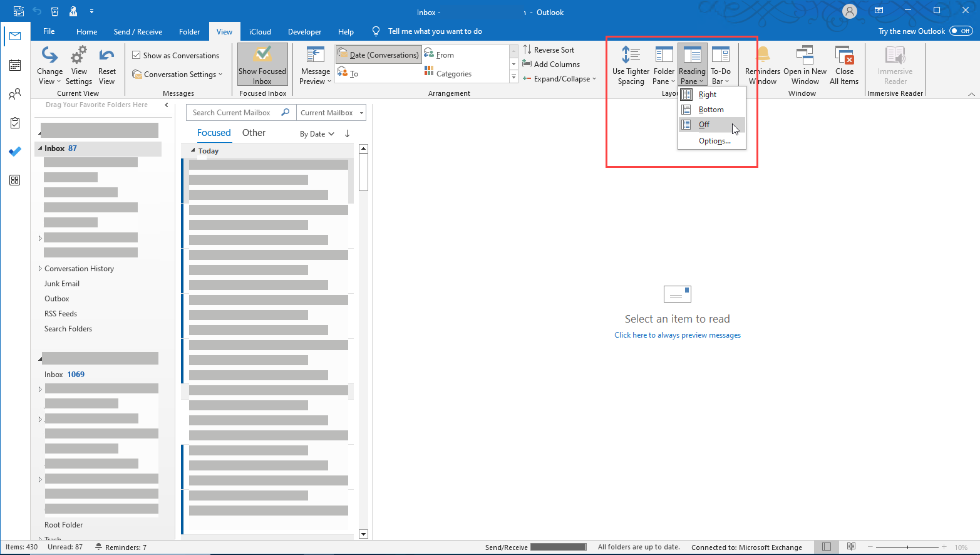Open the Change View gallery
This screenshot has width=980, height=555.
point(49,65)
